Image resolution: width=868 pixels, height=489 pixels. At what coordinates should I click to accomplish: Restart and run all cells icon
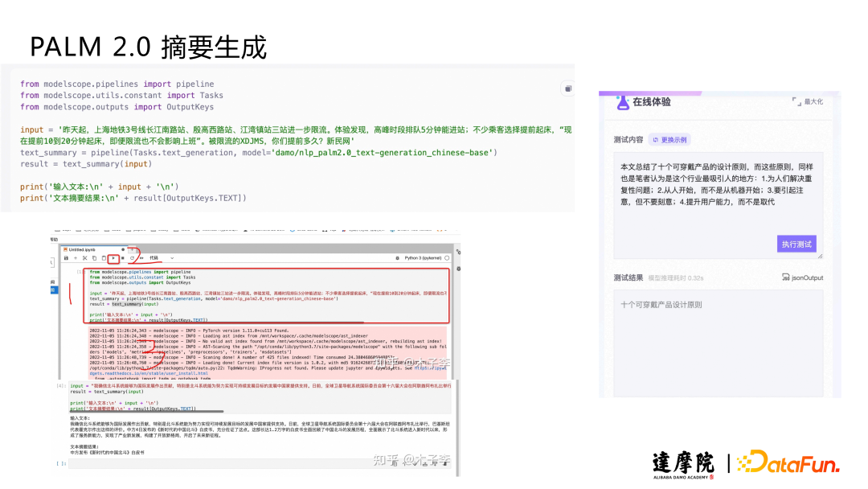[x=141, y=258]
